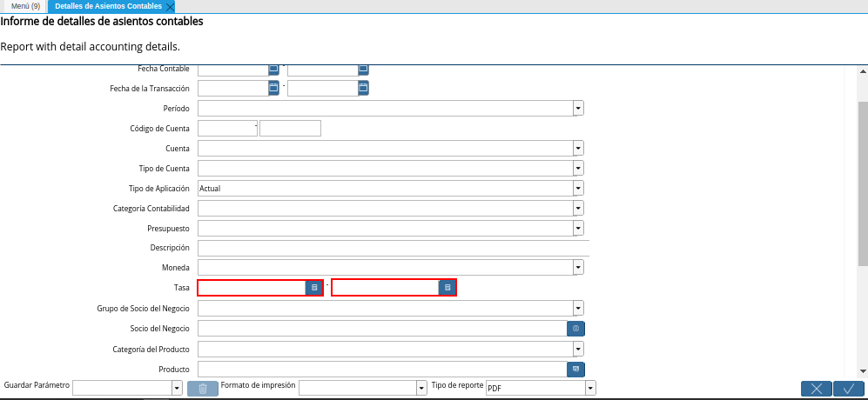
Task: Open Tipo de reporte dropdown showing PDF
Action: point(590,389)
